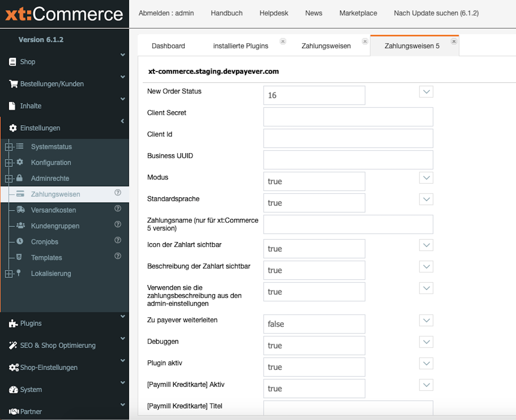Click the Cronjobs clock icon
Screen dimensions: 516x420
(20, 241)
